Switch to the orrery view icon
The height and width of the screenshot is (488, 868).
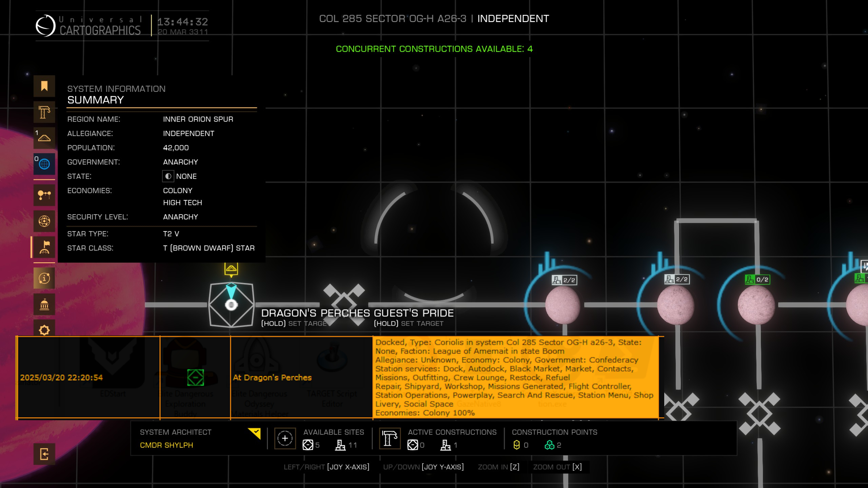pos(44,221)
